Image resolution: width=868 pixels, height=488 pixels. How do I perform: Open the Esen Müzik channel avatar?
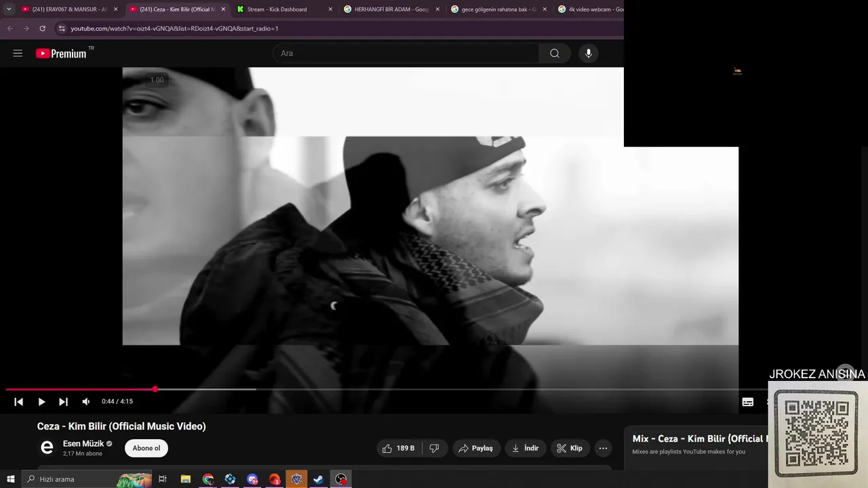pyautogui.click(x=47, y=447)
